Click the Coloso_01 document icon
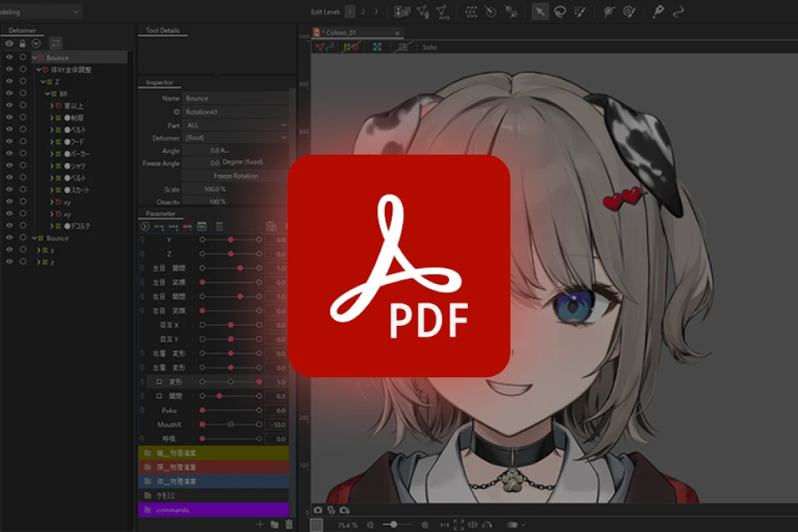 [317, 32]
